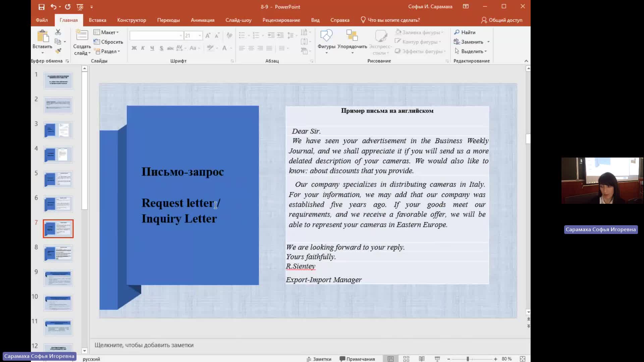Click the Cut scissors icon
The height and width of the screenshot is (362, 644).
click(x=58, y=32)
